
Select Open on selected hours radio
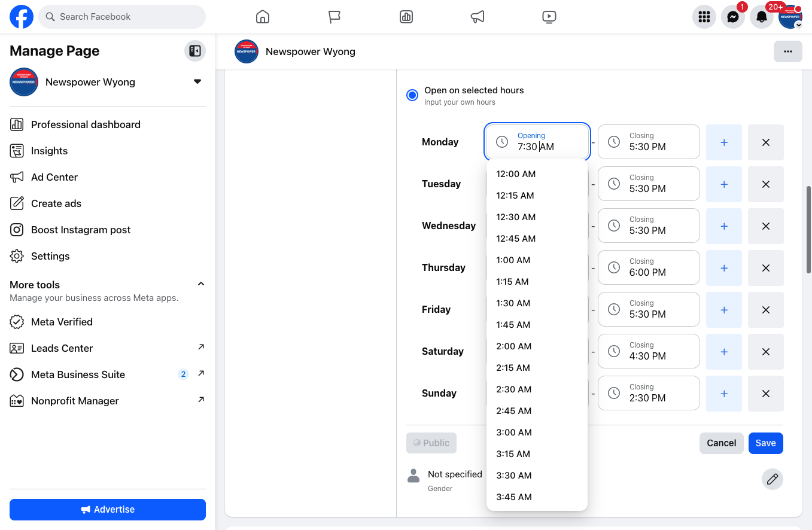coord(412,95)
